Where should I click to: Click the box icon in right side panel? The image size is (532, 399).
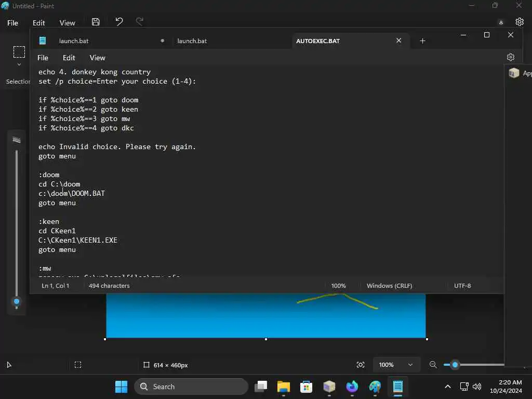(514, 73)
